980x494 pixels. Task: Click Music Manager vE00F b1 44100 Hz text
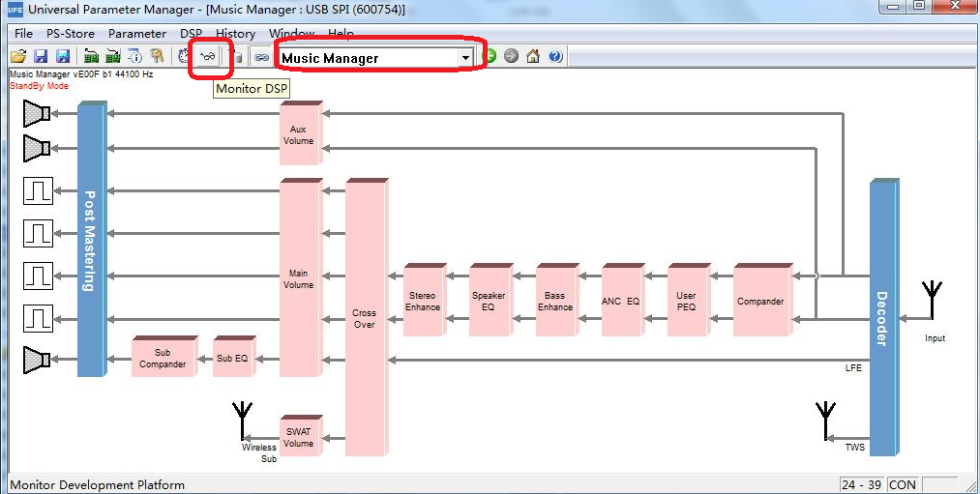(x=81, y=74)
